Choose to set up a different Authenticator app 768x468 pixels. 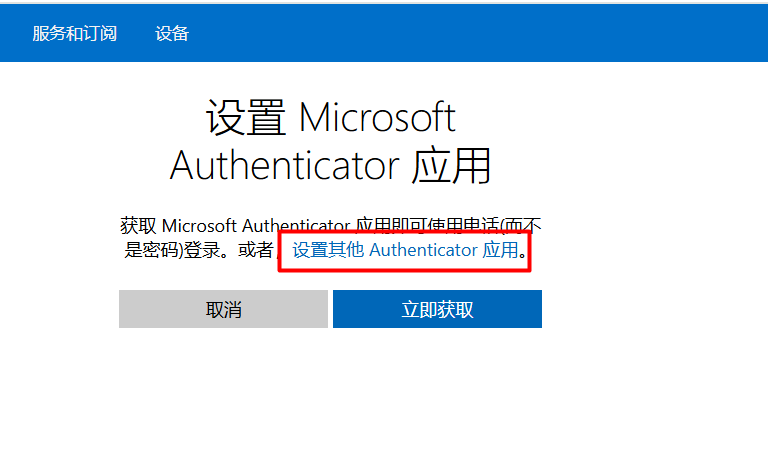(x=406, y=250)
